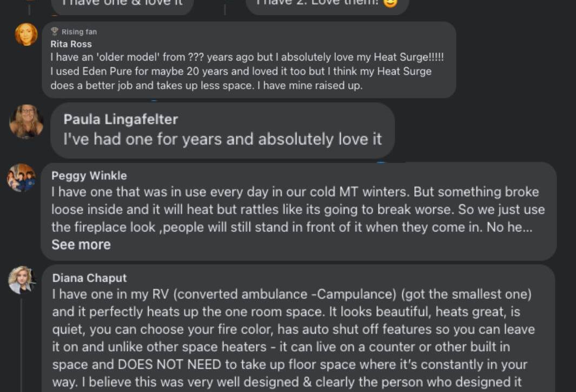Click Rita Ross's profile picture

[x=26, y=35]
